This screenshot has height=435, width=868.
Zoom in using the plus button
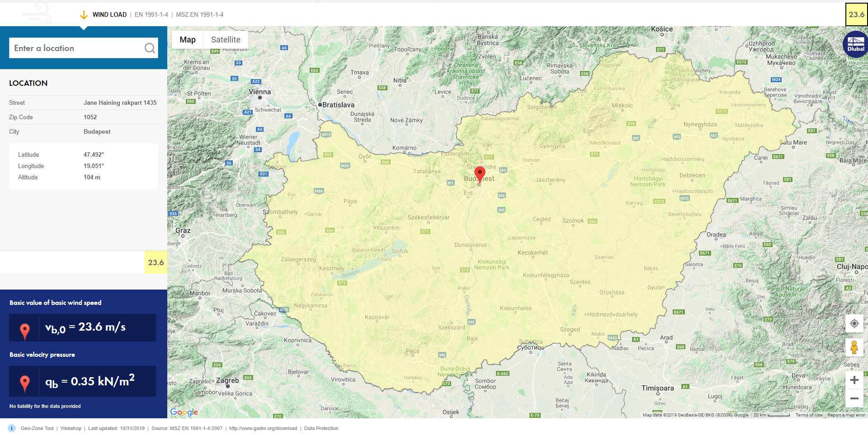tap(854, 380)
